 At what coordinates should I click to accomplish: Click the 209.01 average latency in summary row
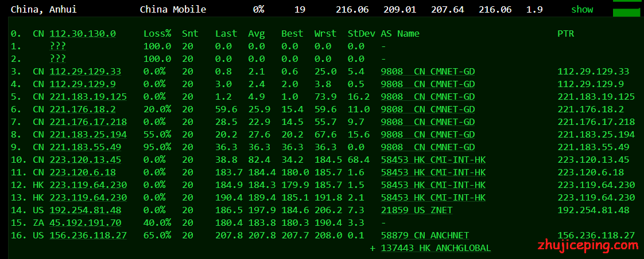[400, 9]
